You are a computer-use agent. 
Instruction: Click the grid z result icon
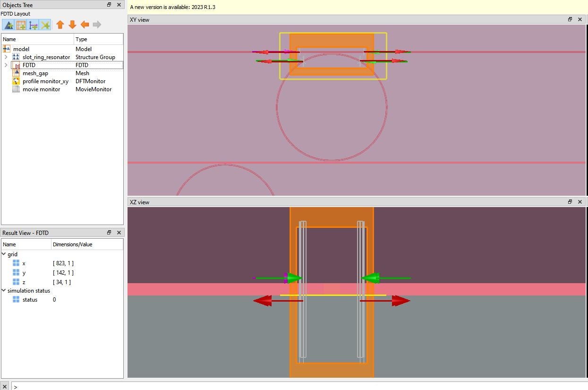16,282
